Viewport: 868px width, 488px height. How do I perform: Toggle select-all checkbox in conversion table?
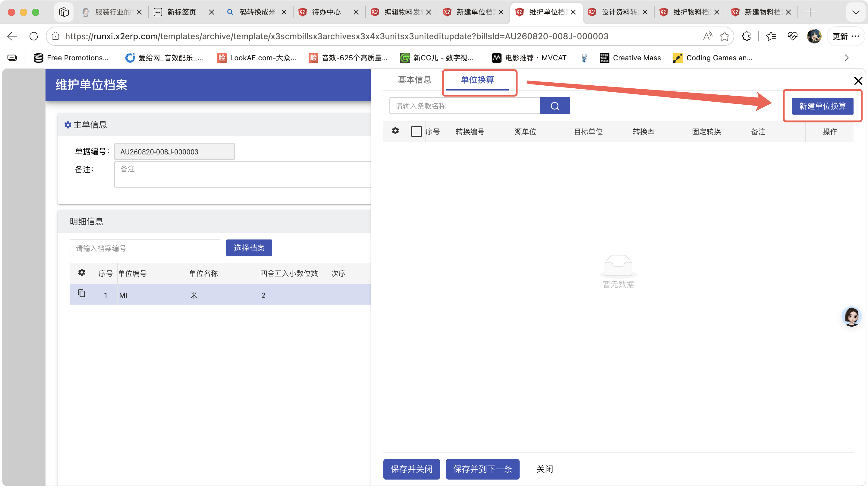416,132
